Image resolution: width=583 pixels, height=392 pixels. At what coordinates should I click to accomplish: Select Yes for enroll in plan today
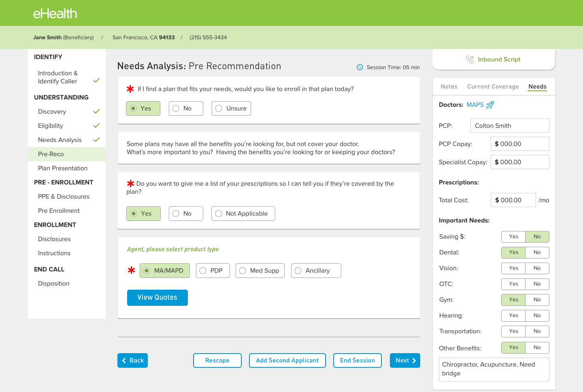[143, 108]
